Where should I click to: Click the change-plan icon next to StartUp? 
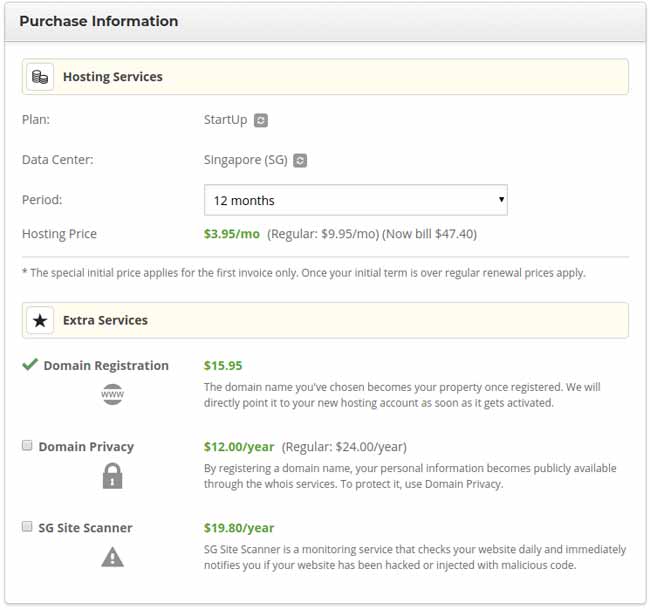pyautogui.click(x=260, y=120)
